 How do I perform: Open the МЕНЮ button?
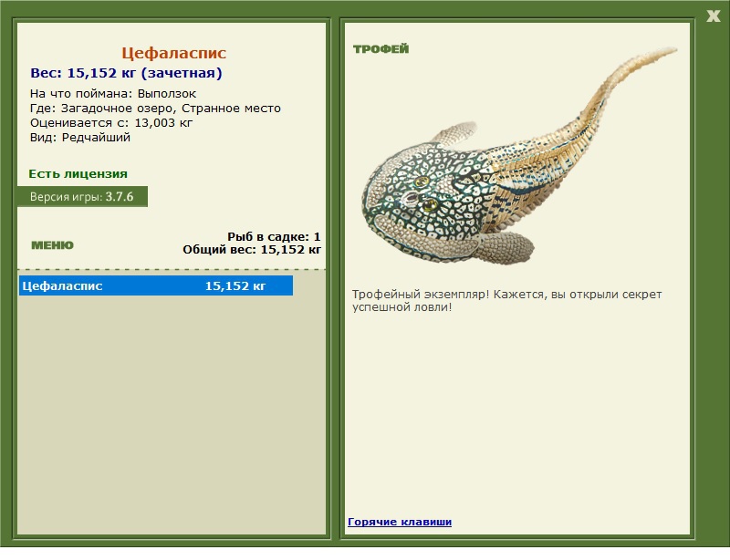coord(52,245)
